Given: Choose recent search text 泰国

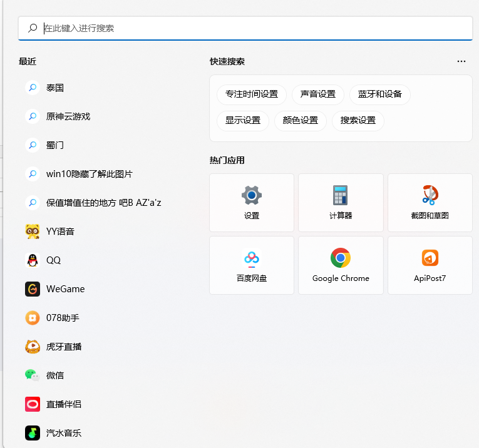Looking at the screenshot, I should (x=55, y=88).
